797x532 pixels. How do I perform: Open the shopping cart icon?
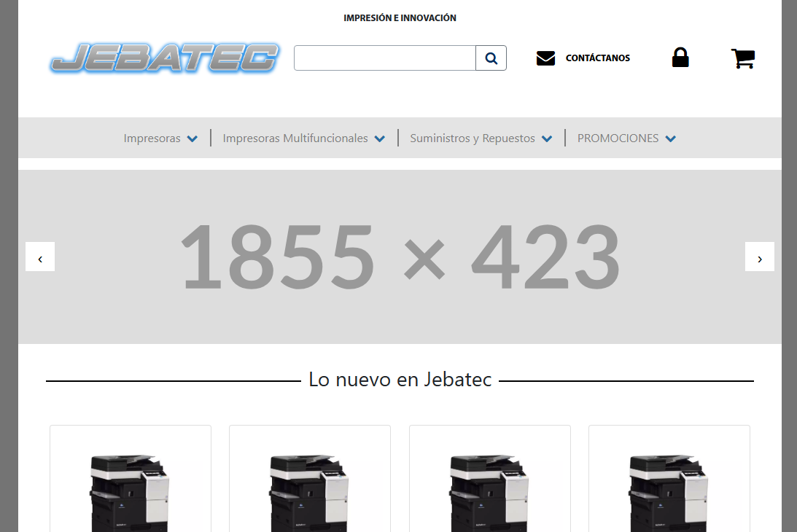(x=742, y=58)
